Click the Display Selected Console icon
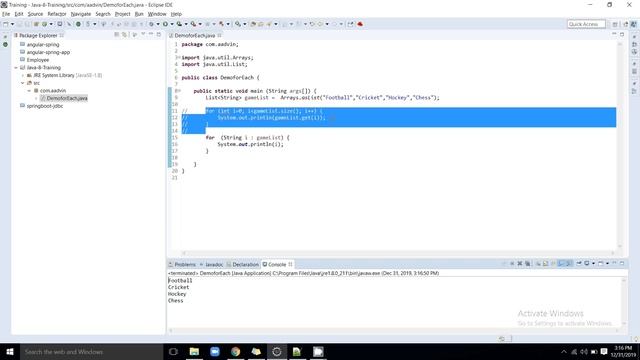The image size is (640, 360). [x=587, y=264]
